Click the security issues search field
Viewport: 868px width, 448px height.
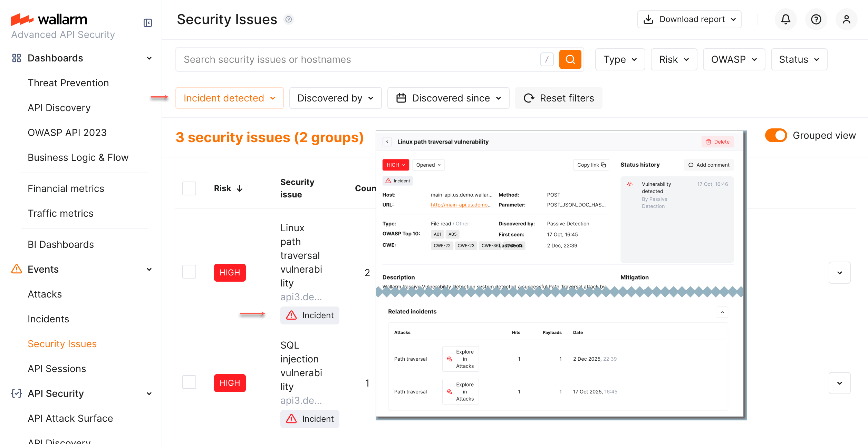(x=345, y=59)
